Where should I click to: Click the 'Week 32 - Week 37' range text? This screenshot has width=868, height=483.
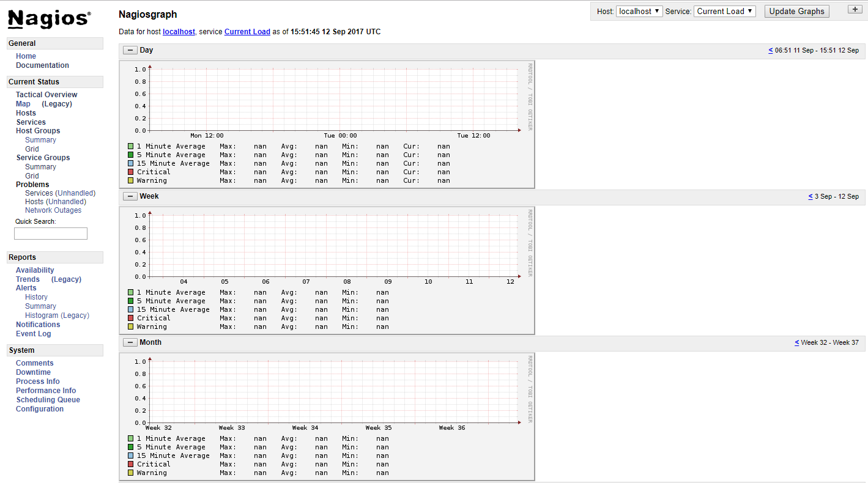click(x=830, y=342)
